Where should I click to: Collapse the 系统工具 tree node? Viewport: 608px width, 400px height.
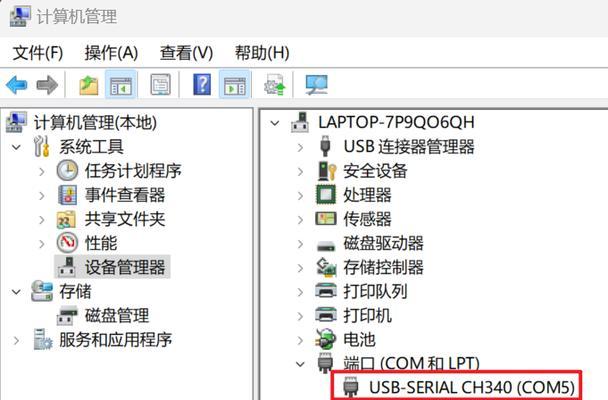(16, 147)
